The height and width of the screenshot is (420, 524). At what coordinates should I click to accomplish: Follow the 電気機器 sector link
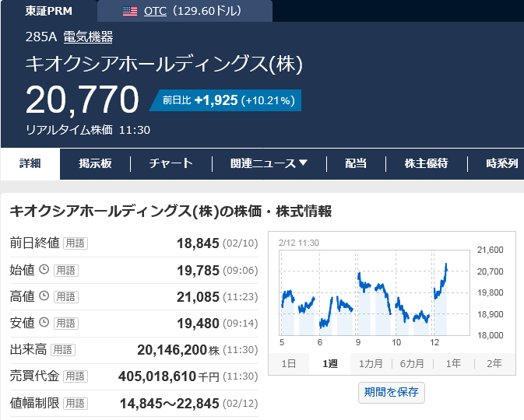tap(88, 37)
